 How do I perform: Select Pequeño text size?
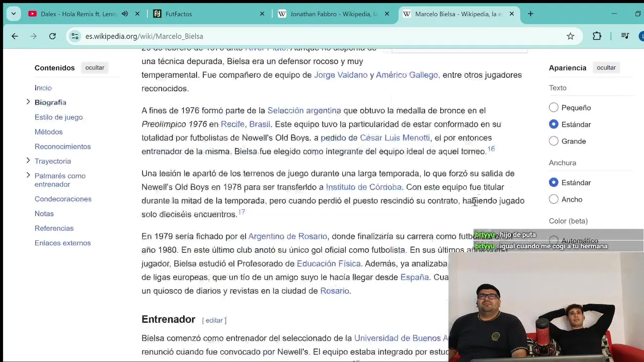[x=553, y=108]
